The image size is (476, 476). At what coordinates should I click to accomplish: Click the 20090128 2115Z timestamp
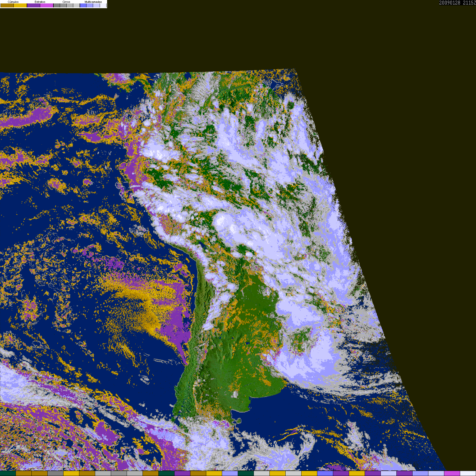457,3
